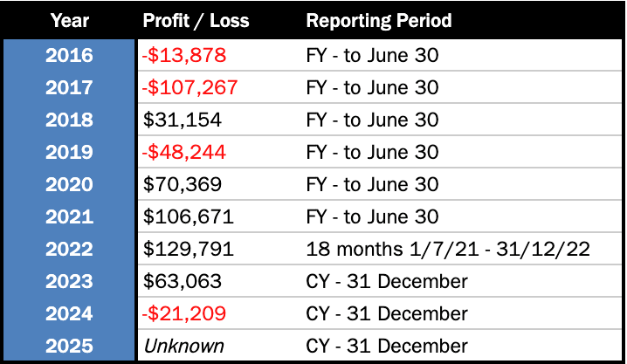Click the 18 months reporting period cell

(x=449, y=250)
